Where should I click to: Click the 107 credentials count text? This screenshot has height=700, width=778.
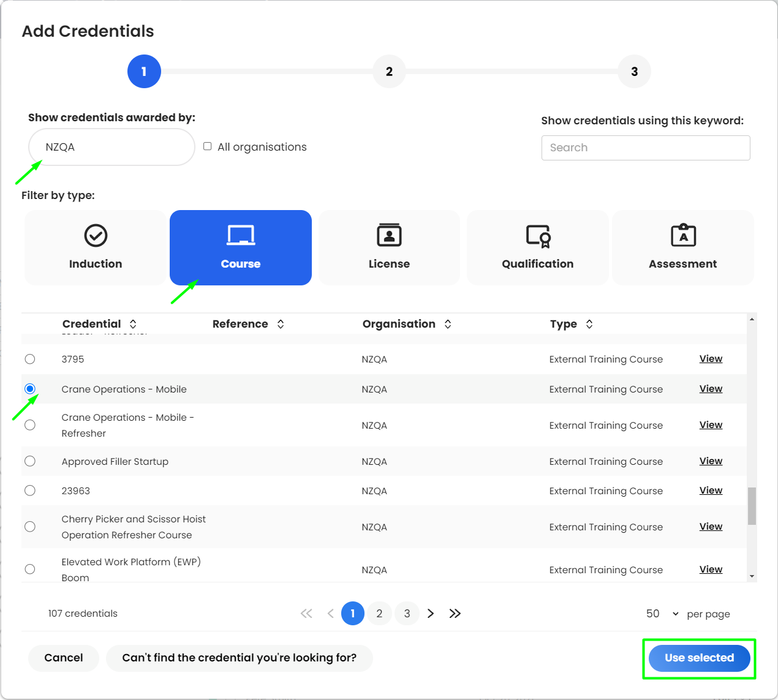point(83,614)
